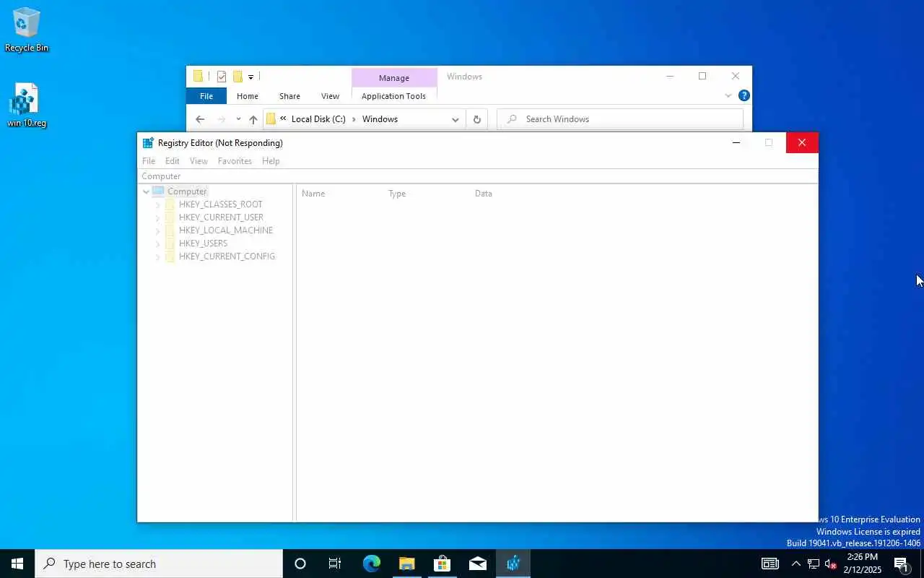Click Local Disk (C:) in the address breadcrumb
Viewport: 924px width, 578px height.
click(x=318, y=119)
